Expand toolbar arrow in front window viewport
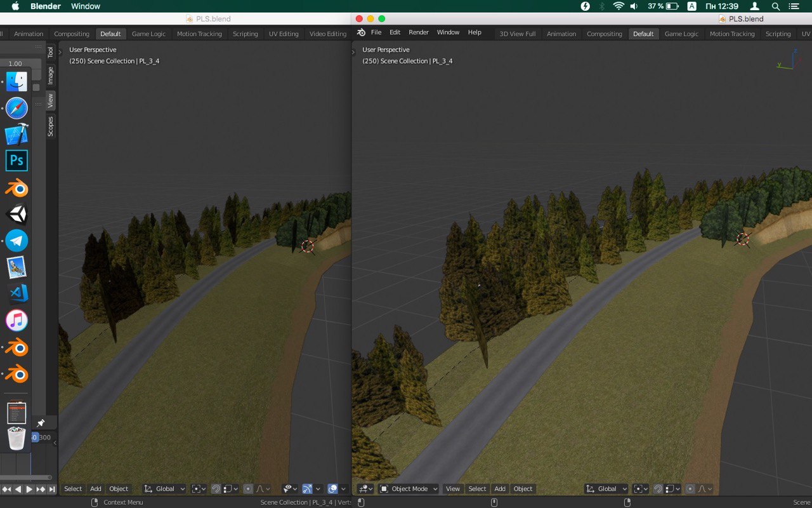 pyautogui.click(x=353, y=53)
